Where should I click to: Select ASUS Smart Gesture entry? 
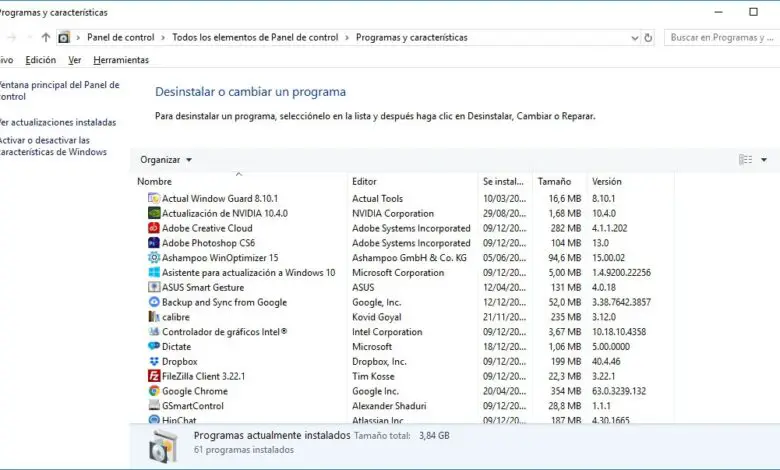[203, 287]
